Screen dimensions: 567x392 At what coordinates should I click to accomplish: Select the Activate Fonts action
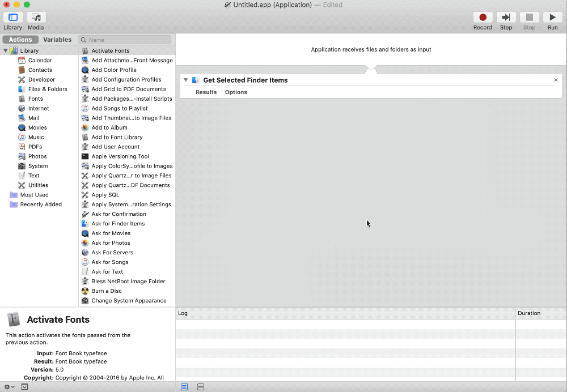(127, 50)
